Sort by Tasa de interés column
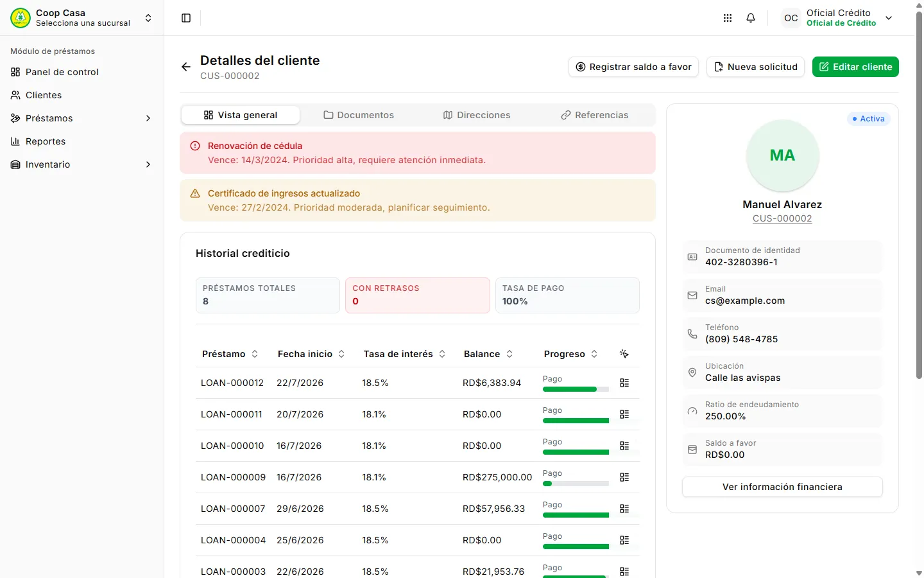This screenshot has height=578, width=924. pos(404,354)
